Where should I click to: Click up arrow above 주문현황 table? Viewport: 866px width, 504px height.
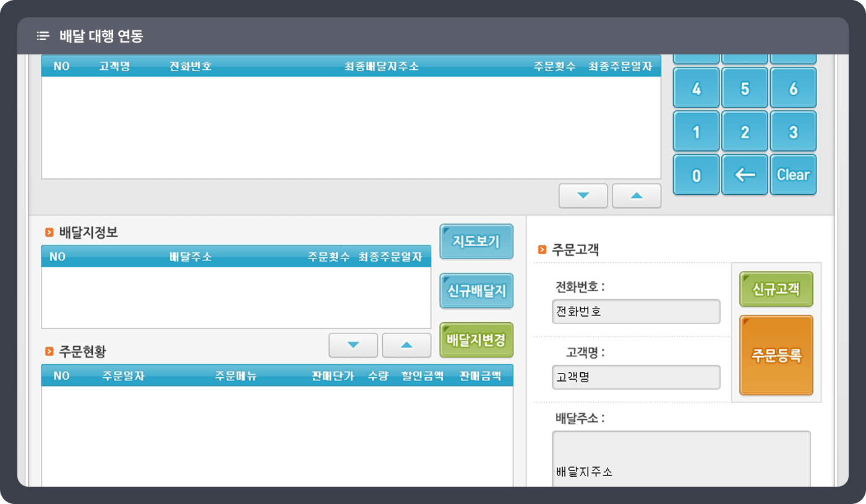(x=406, y=345)
